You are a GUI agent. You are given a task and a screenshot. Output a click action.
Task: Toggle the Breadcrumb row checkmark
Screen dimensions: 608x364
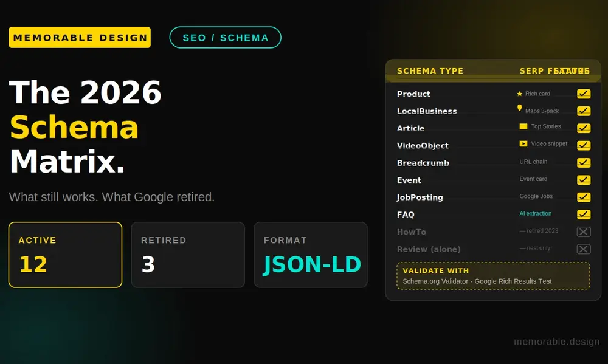(584, 163)
